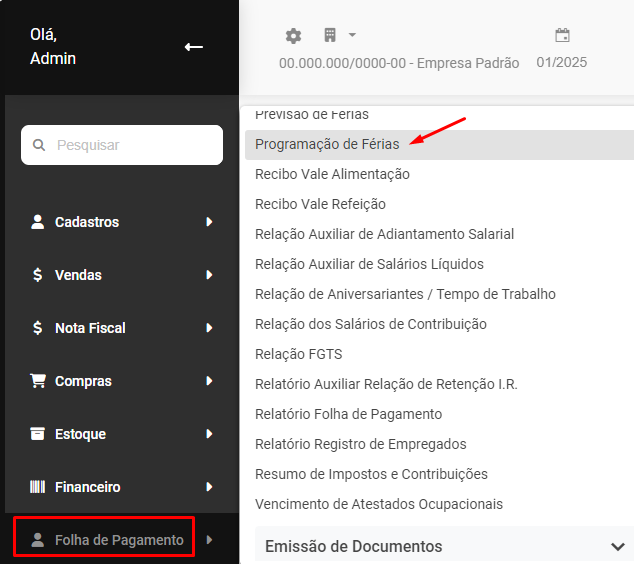Screen dimensions: 634x564
Task: Click the Vendas dollar sign icon
Action: (x=38, y=275)
